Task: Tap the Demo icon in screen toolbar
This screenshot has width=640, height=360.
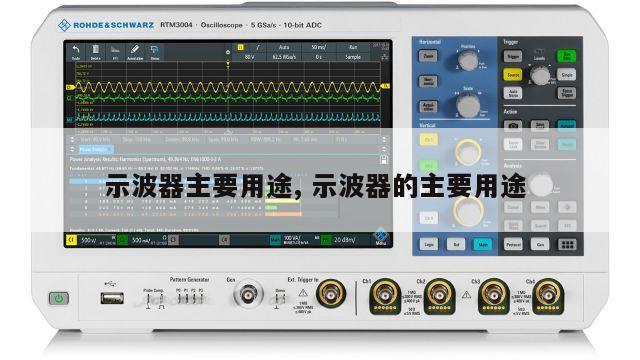Action: (154, 50)
